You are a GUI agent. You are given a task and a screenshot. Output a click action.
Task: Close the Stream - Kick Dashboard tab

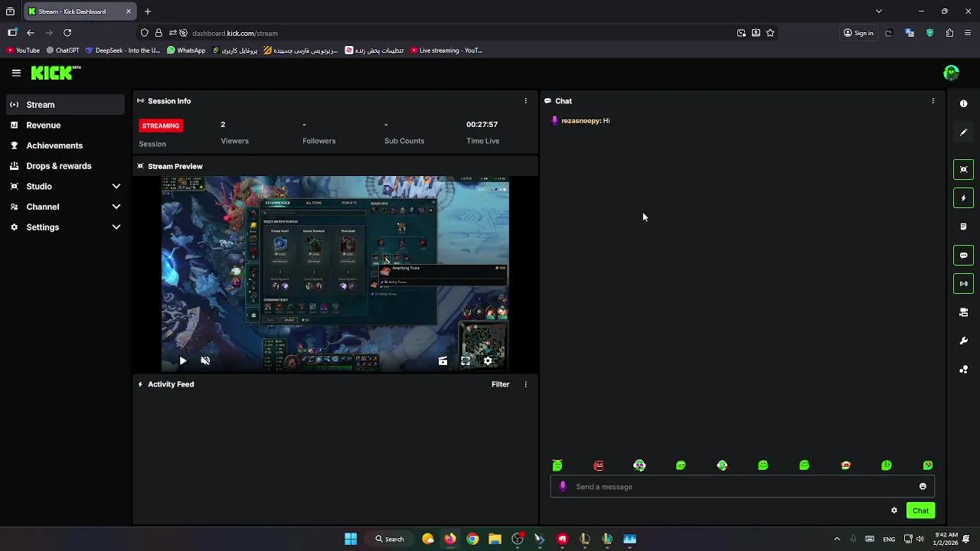pyautogui.click(x=129, y=11)
